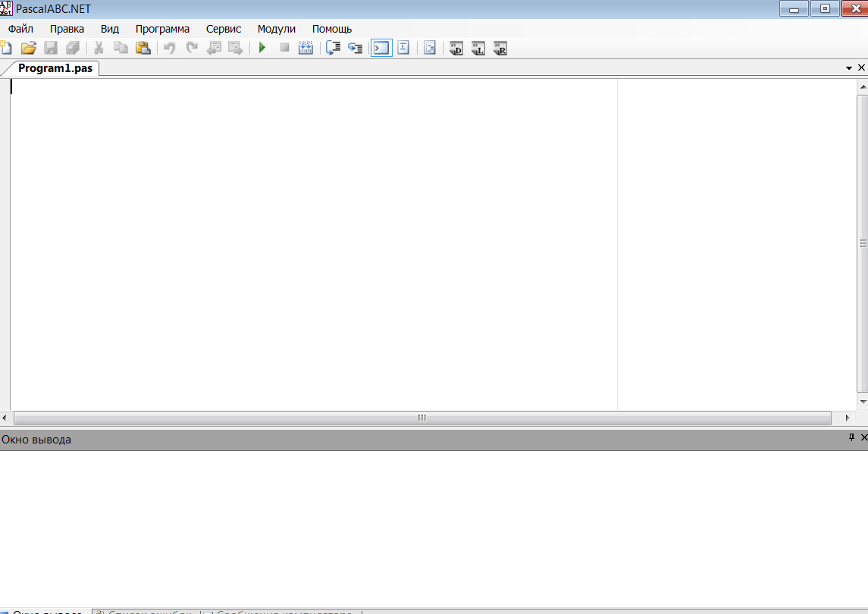868x614 pixels.
Task: Pin the Окно вывода panel
Action: coord(851,437)
